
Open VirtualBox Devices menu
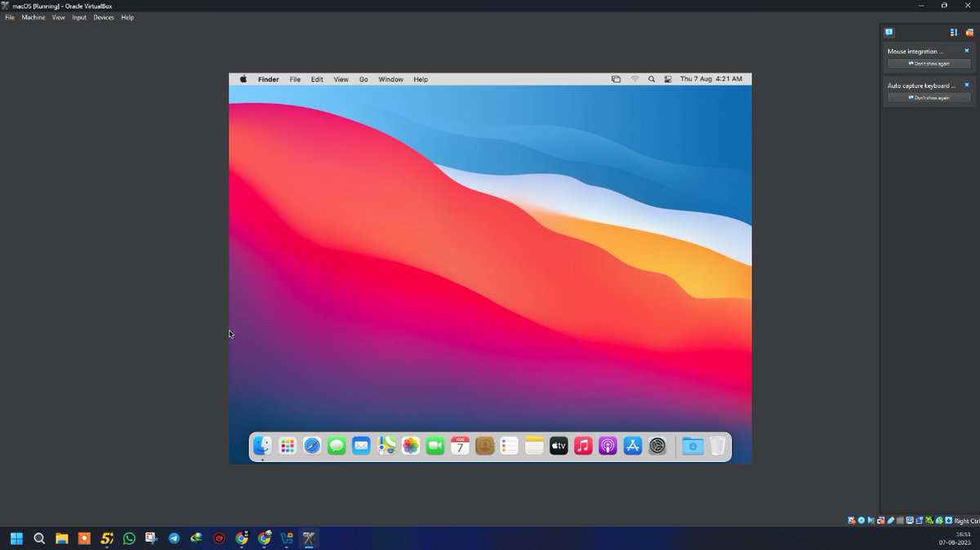104,17
